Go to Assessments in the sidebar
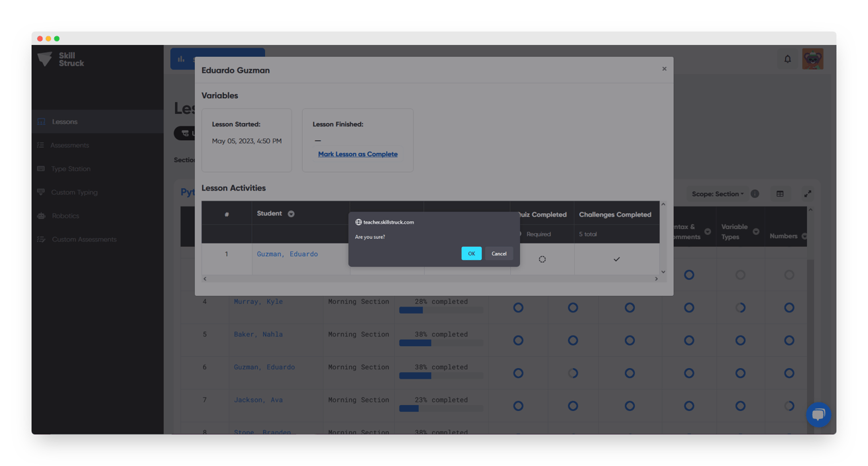This screenshot has height=466, width=868. pos(70,145)
